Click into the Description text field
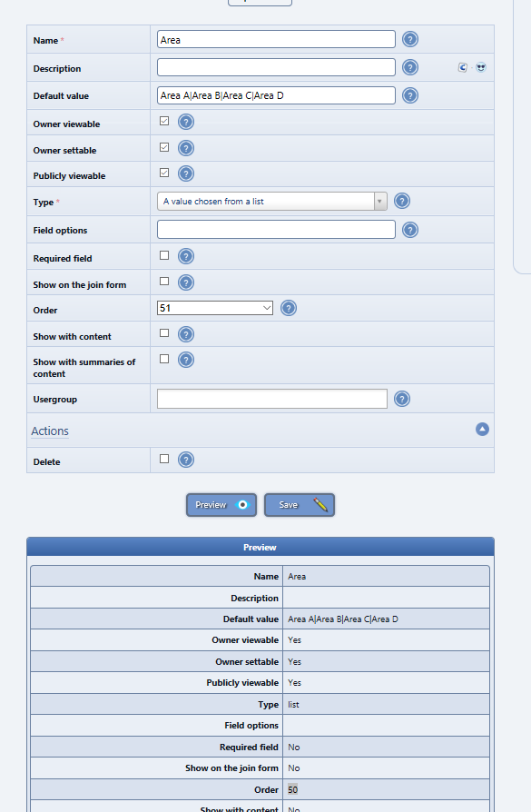The height and width of the screenshot is (812, 531). [x=276, y=67]
